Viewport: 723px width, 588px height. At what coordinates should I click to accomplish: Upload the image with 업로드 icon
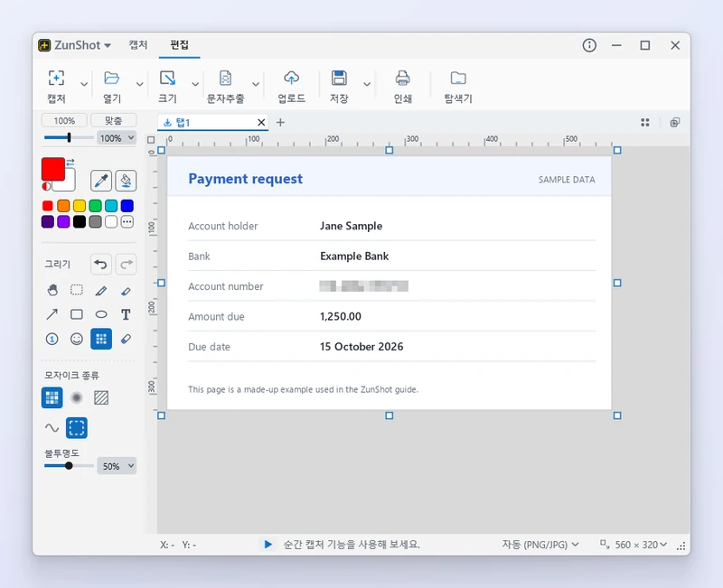[291, 78]
